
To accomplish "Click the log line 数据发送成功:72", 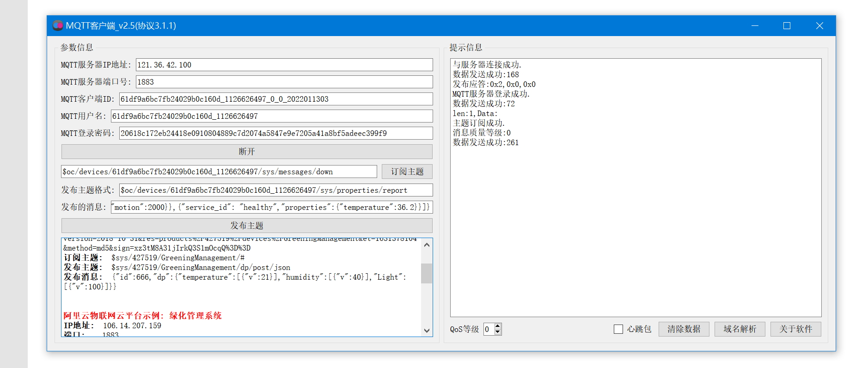I will click(x=484, y=104).
